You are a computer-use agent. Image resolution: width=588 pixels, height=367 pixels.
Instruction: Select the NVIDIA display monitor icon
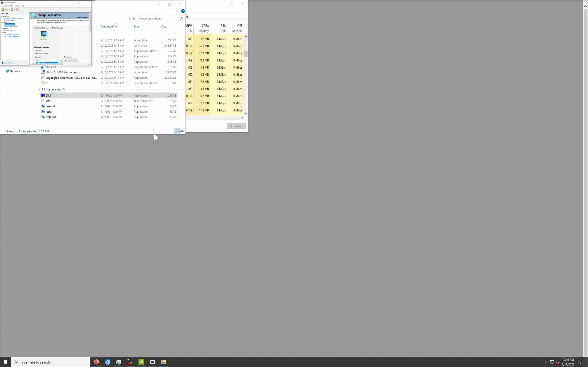(x=44, y=34)
